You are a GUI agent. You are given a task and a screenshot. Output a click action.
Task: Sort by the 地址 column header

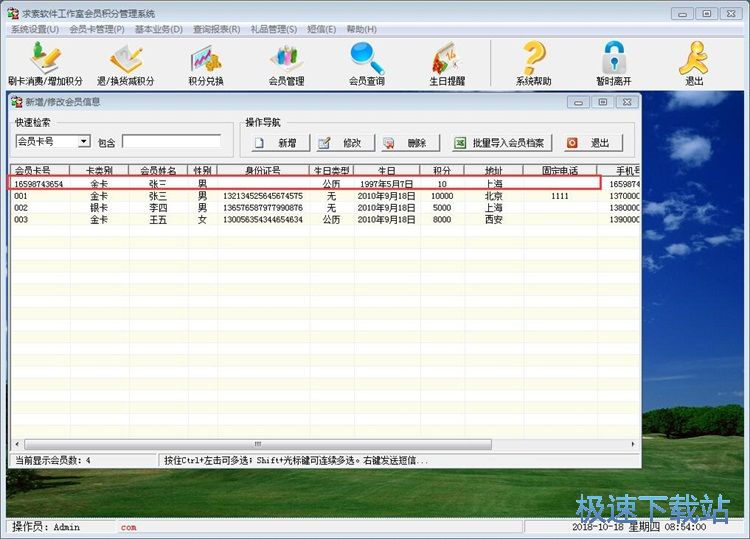(494, 170)
